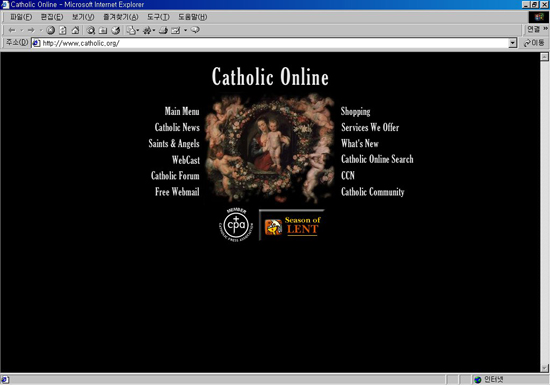Click the CPA member badge logo
Viewport: 550px width, 385px height.
click(x=236, y=224)
